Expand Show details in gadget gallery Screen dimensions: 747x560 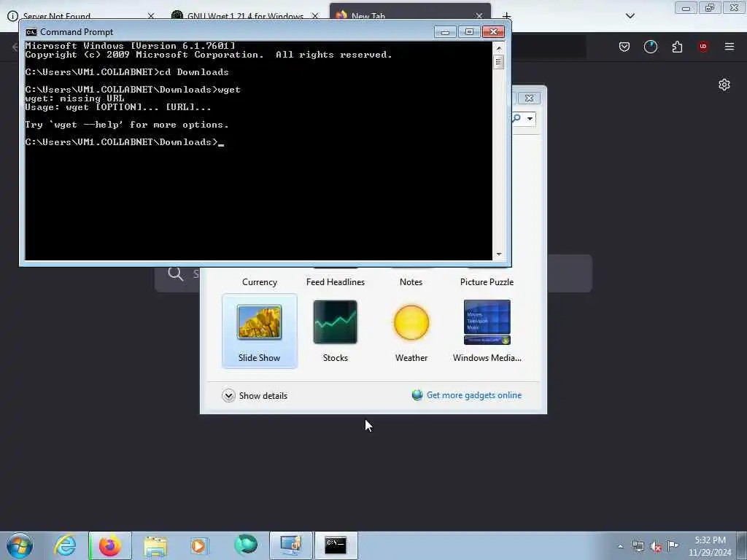click(255, 396)
